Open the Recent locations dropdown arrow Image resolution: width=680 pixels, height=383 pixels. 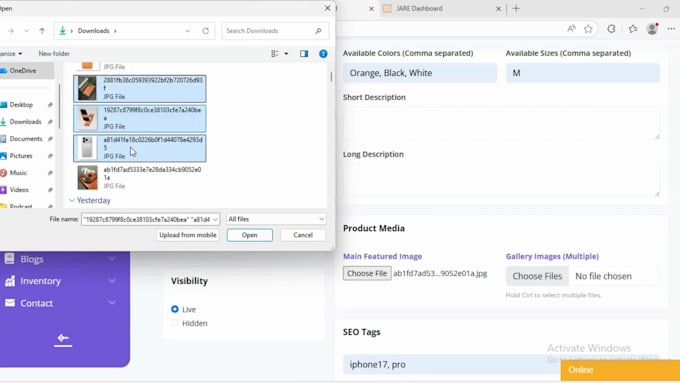(26, 31)
